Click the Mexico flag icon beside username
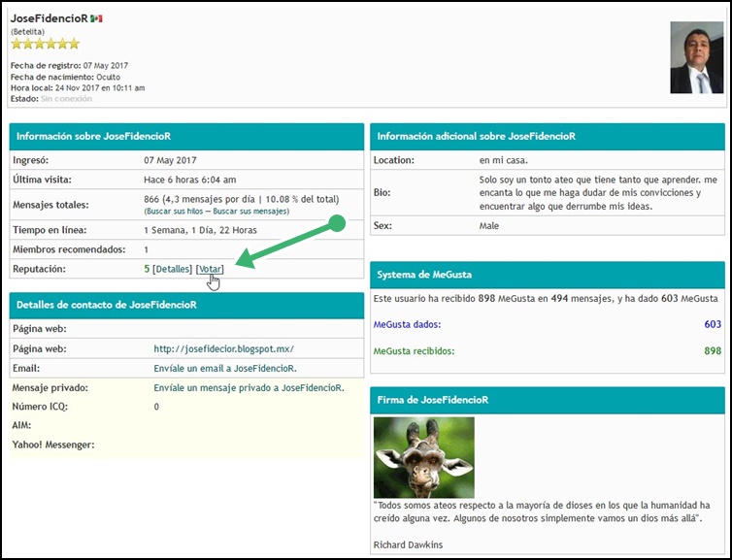This screenshot has height=560, width=732. (96, 18)
